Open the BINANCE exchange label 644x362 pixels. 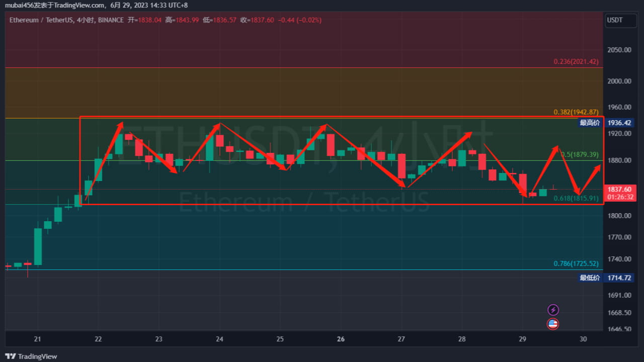click(x=110, y=20)
